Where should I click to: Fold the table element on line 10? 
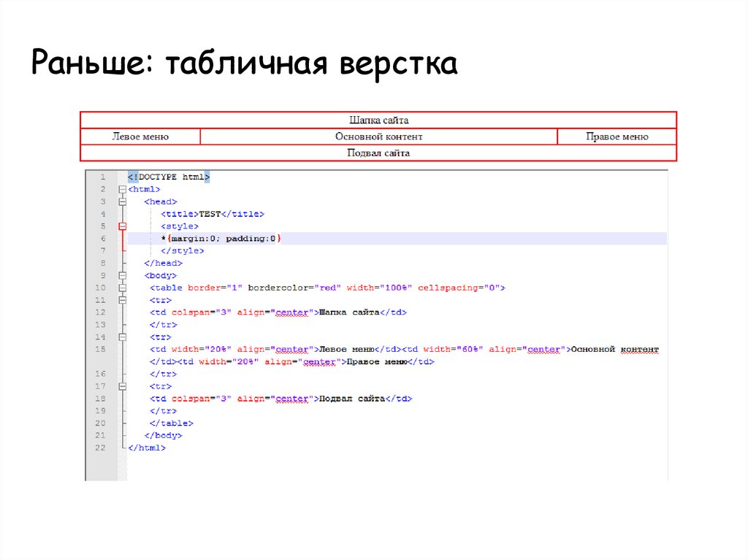pos(123,288)
